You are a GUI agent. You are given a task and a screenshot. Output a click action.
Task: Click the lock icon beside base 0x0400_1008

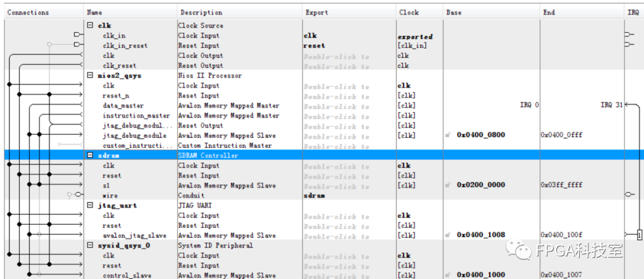448,235
